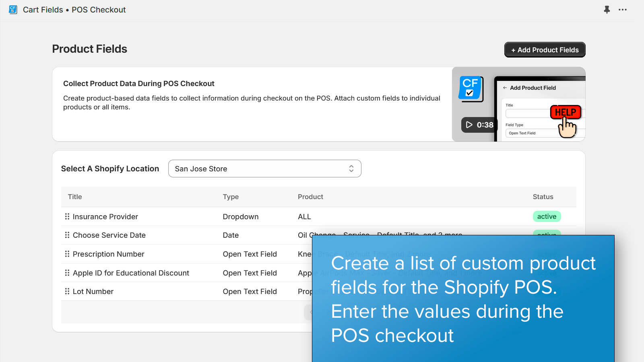Image resolution: width=644 pixels, height=362 pixels.
Task: Click the drag handle beside Prescription Number
Action: pos(67,254)
